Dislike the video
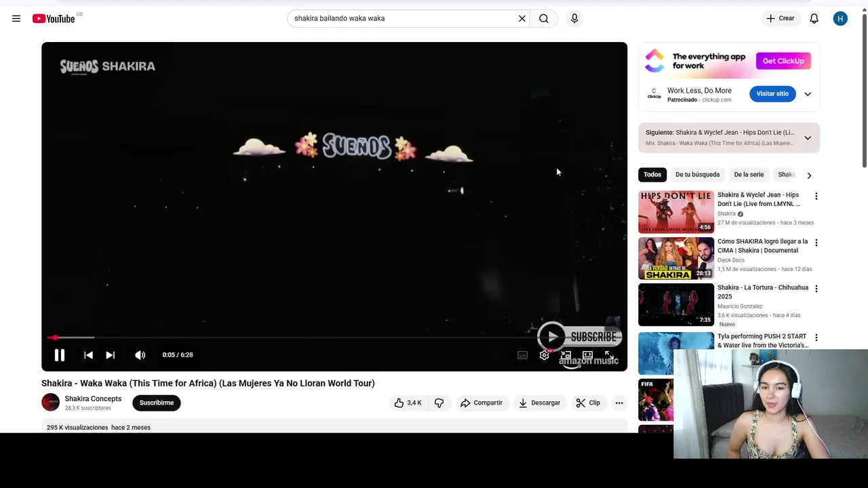The height and width of the screenshot is (488, 868). tap(439, 403)
